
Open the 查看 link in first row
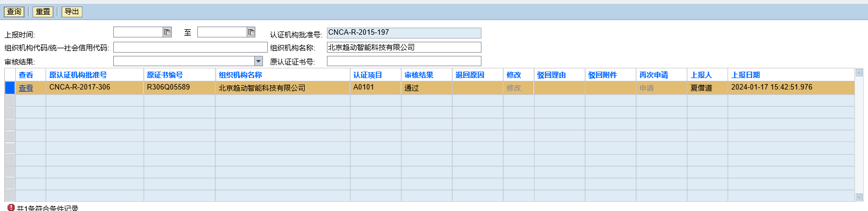26,88
